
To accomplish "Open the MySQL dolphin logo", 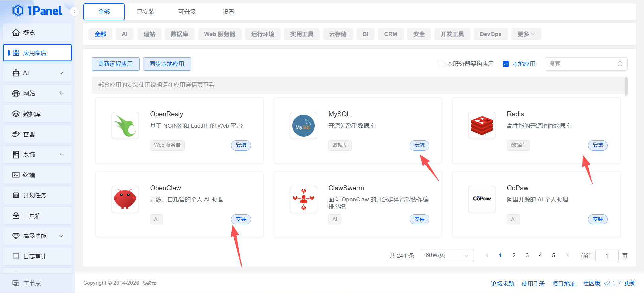I will [304, 126].
